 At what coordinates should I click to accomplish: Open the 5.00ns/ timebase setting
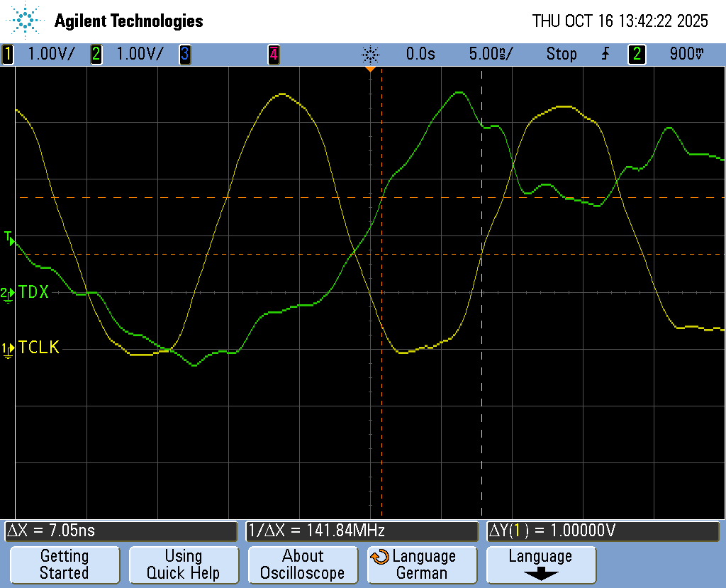(x=490, y=54)
